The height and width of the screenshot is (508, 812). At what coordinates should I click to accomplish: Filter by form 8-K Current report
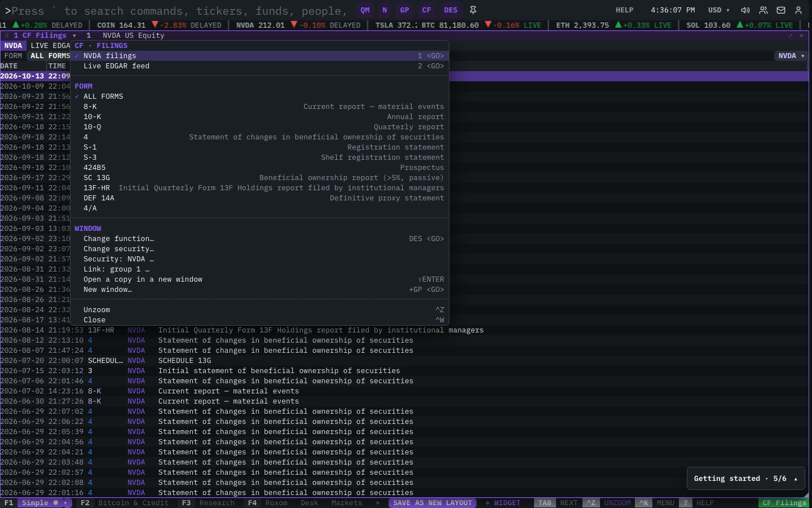pos(259,107)
